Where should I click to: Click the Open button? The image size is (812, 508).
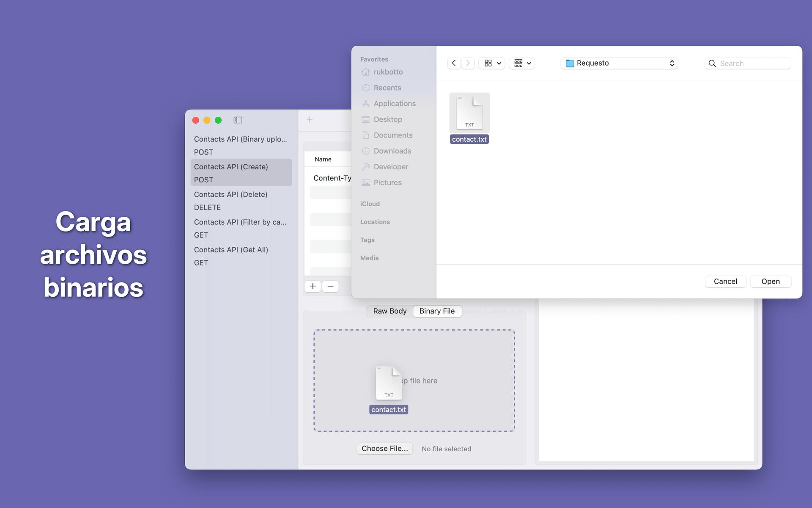point(770,282)
